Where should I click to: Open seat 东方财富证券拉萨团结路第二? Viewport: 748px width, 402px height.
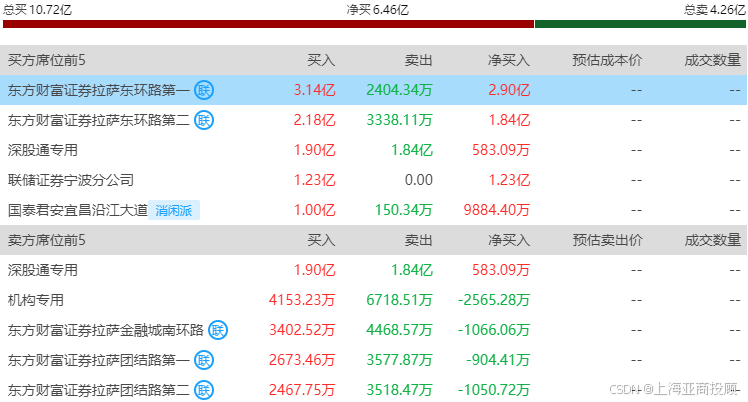click(x=99, y=390)
